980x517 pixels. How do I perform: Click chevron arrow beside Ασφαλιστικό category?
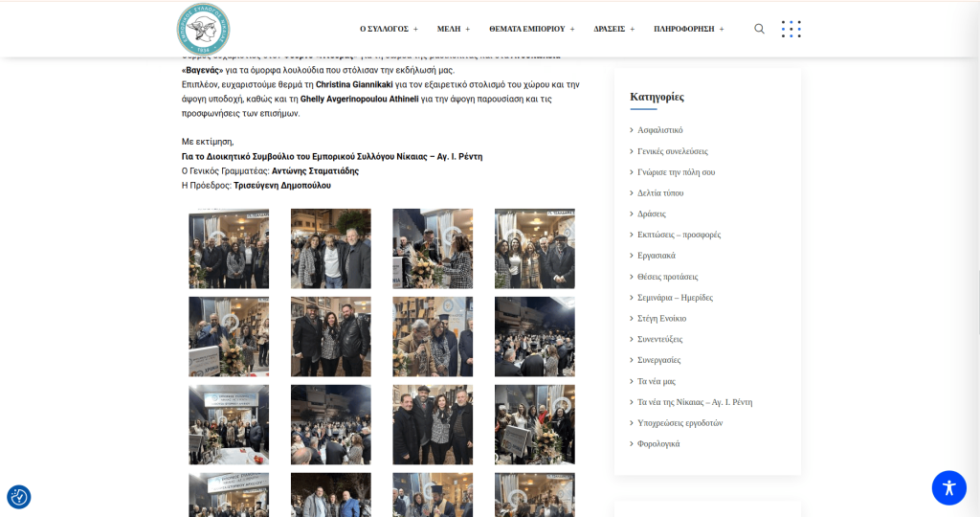pos(632,130)
